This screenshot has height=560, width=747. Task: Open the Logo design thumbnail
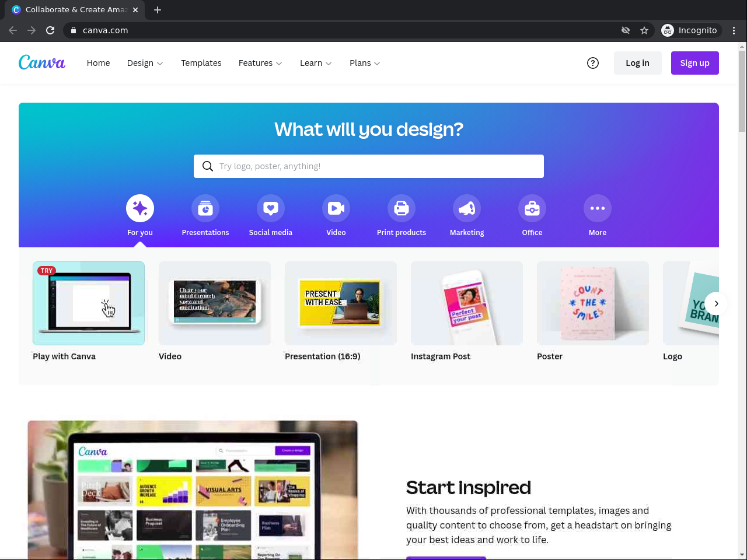pos(691,303)
